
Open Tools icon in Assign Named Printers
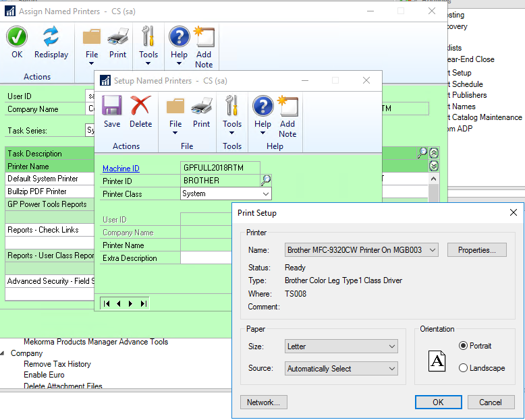[x=148, y=36]
